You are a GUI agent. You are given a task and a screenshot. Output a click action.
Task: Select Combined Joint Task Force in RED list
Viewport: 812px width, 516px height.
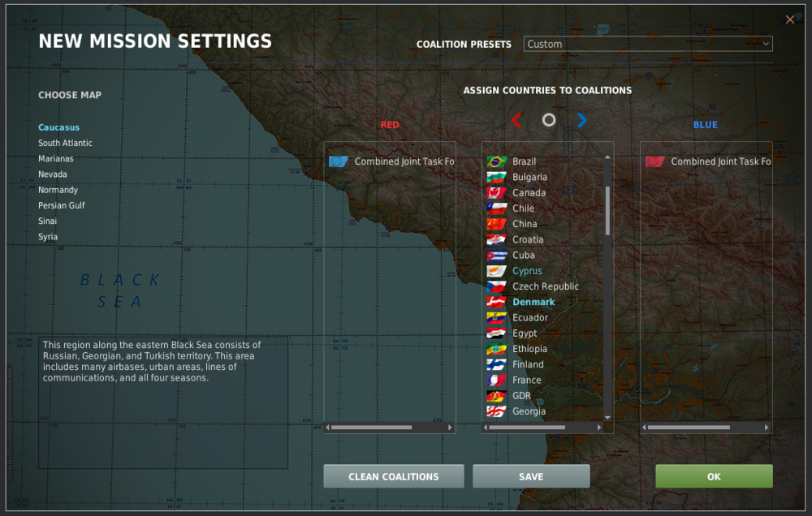404,161
